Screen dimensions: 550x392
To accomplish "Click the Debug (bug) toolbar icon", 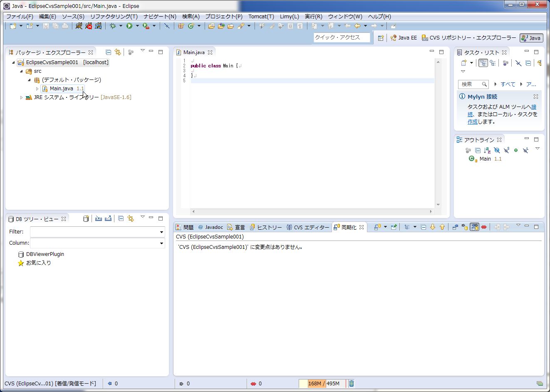I will click(x=113, y=26).
